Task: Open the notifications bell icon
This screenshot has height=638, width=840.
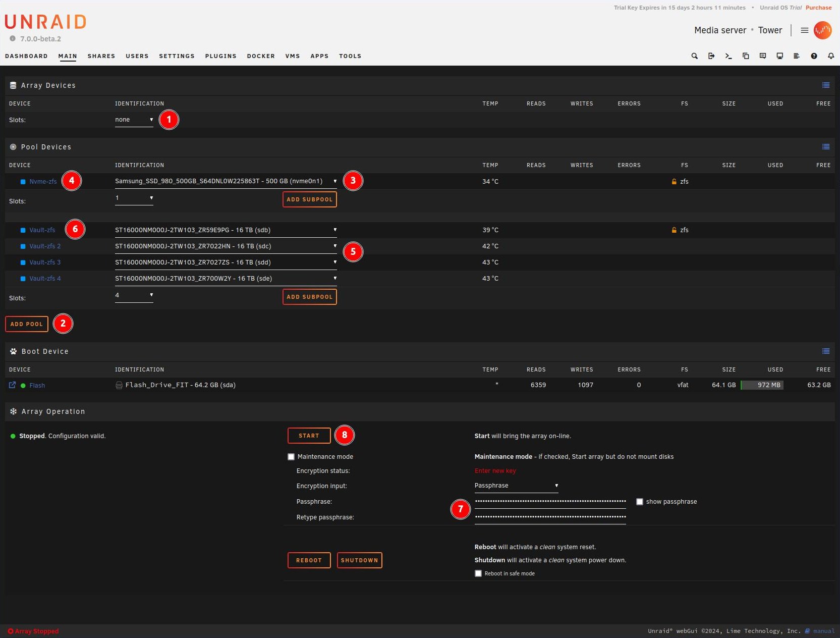Action: [831, 56]
